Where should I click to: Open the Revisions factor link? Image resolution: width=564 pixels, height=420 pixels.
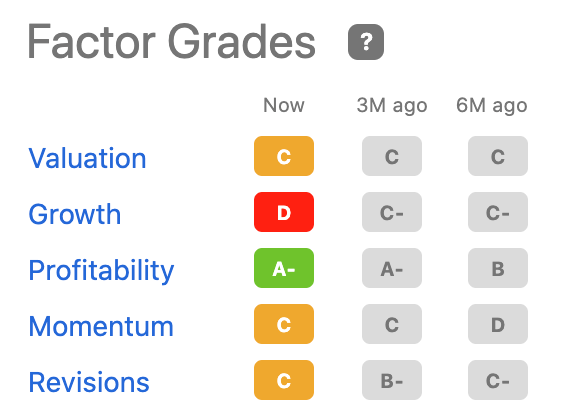[x=89, y=382]
